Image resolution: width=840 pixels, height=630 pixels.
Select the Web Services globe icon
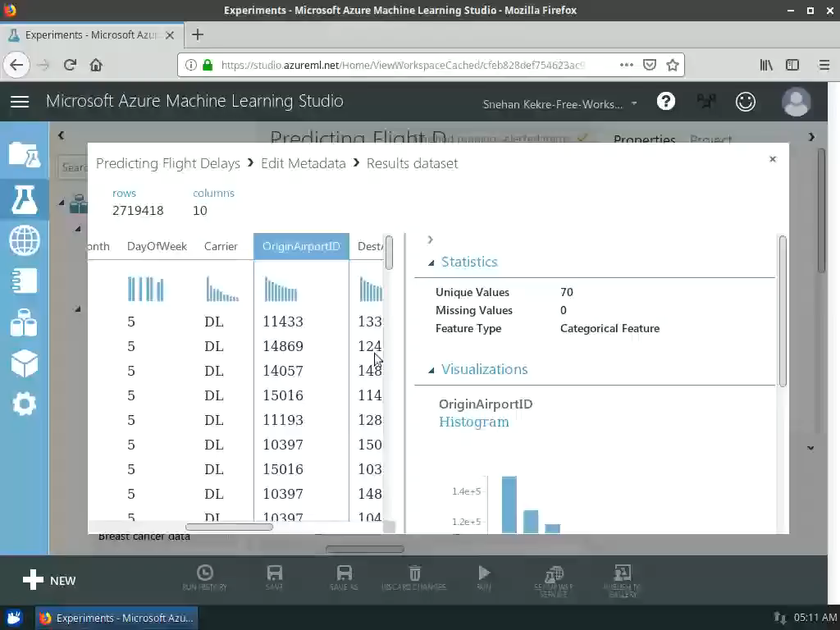25,241
